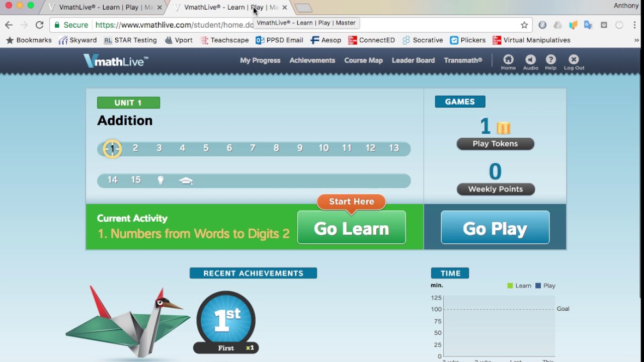Open the Transmath menu item

(x=463, y=60)
